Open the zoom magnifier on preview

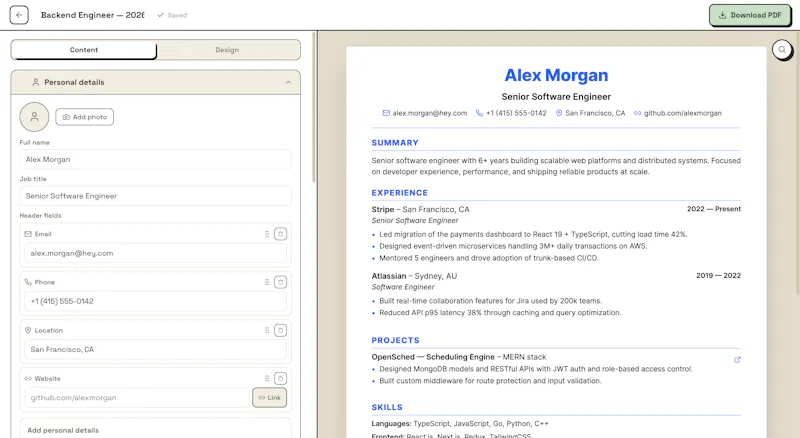pos(782,50)
